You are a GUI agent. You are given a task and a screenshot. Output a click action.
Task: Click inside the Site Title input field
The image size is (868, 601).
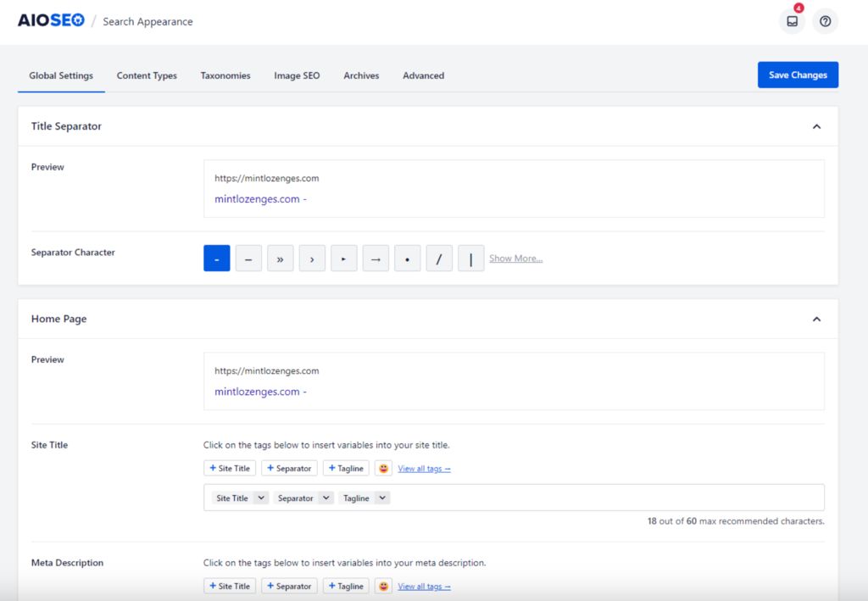point(593,498)
